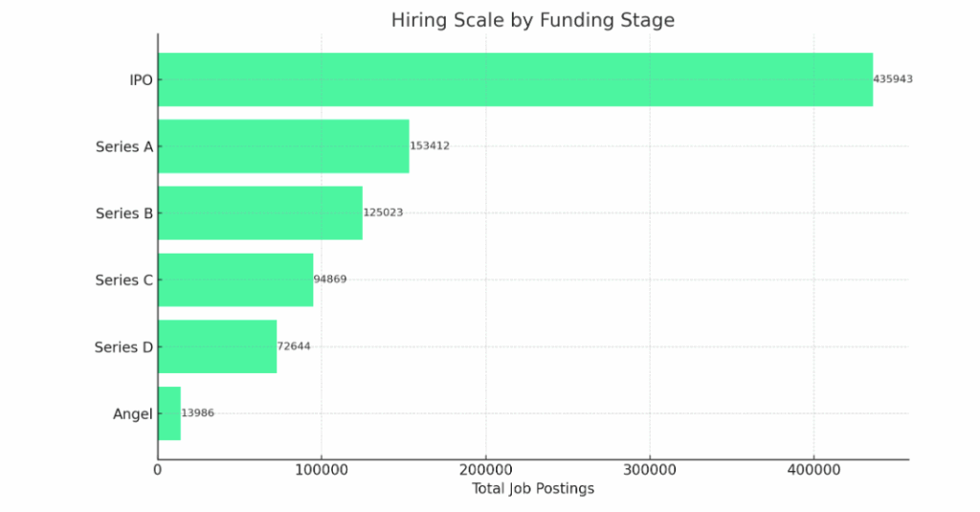Click the 13986 value label
This screenshot has height=512, width=980.
197,413
